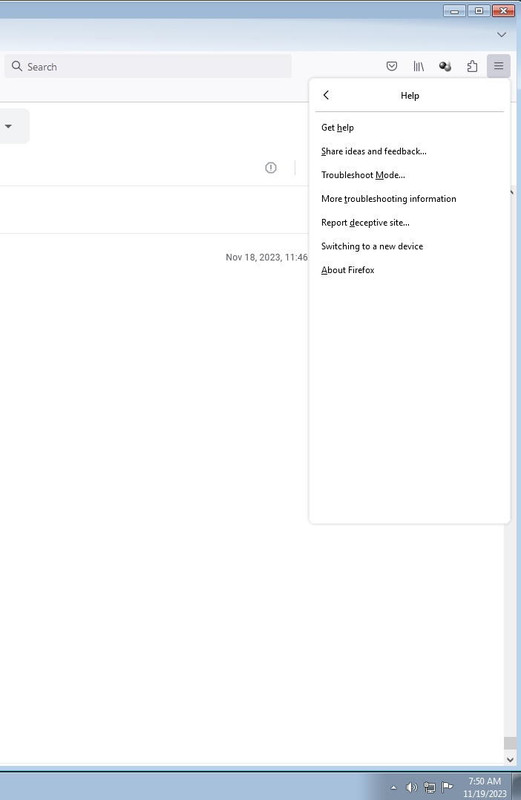Click the info exclamation circle icon
Screen dimensions: 521x800
click(270, 167)
